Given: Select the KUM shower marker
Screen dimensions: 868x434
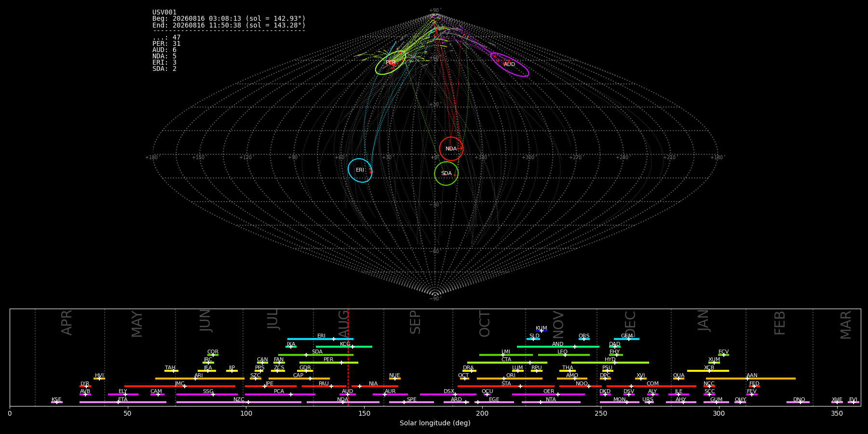Looking at the screenshot, I should 542,331.
